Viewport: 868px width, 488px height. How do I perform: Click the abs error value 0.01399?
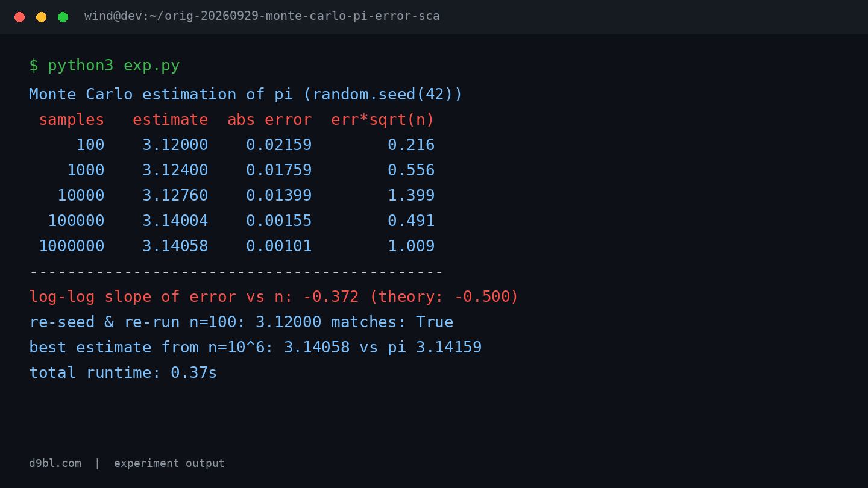pos(279,196)
